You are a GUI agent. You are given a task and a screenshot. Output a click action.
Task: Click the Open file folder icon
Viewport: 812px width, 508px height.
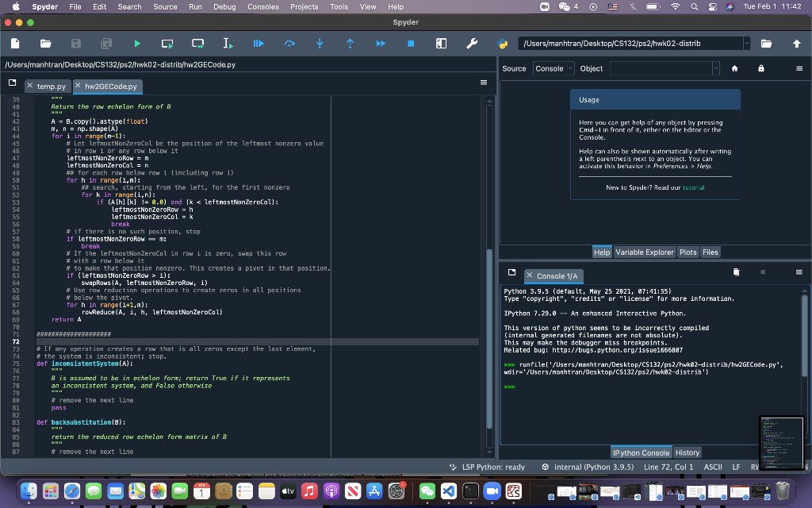tap(45, 44)
